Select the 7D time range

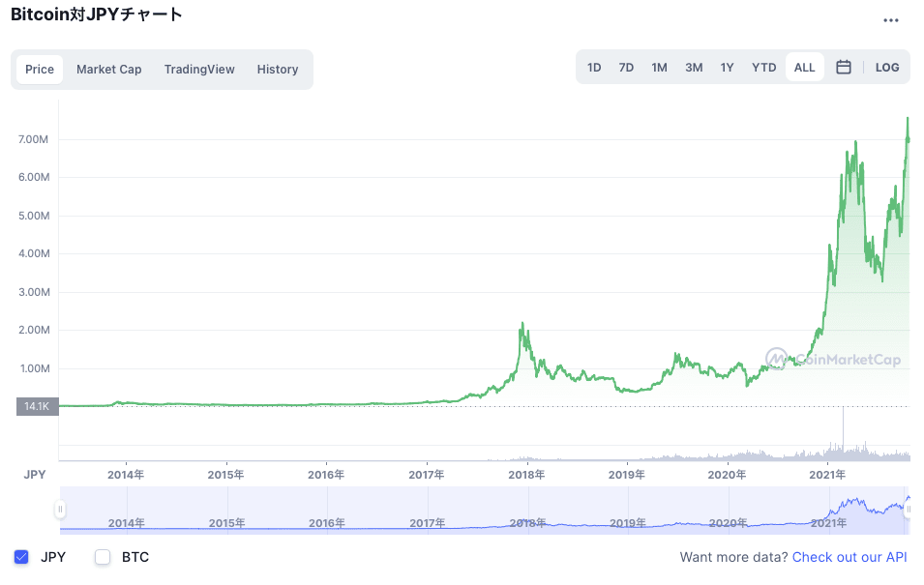626,67
